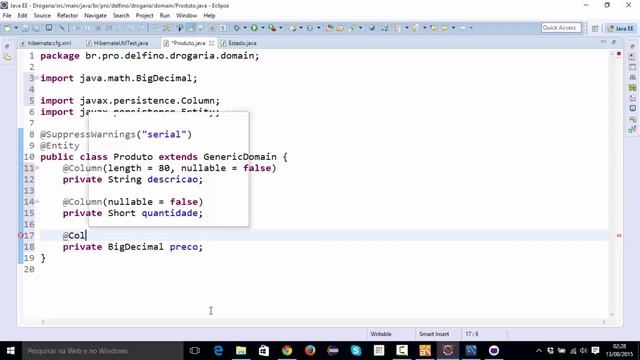Click the Run External Tools icon
640x360 pixels.
click(272, 28)
